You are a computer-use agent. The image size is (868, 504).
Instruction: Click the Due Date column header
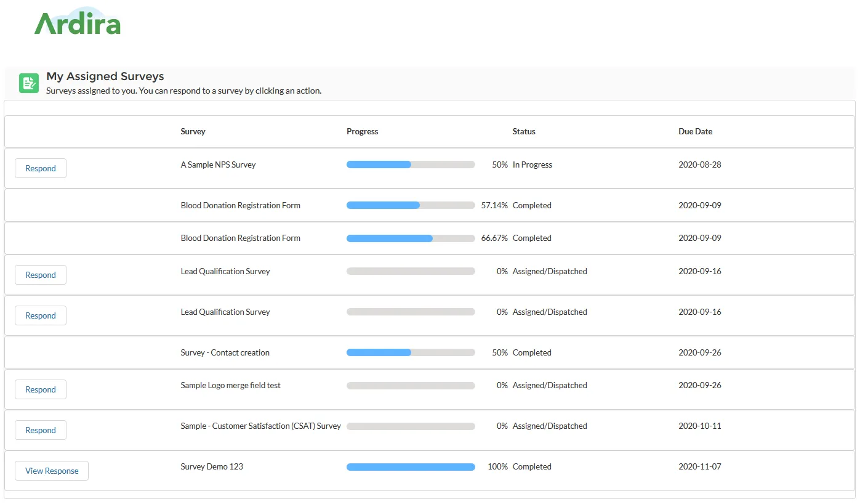696,131
